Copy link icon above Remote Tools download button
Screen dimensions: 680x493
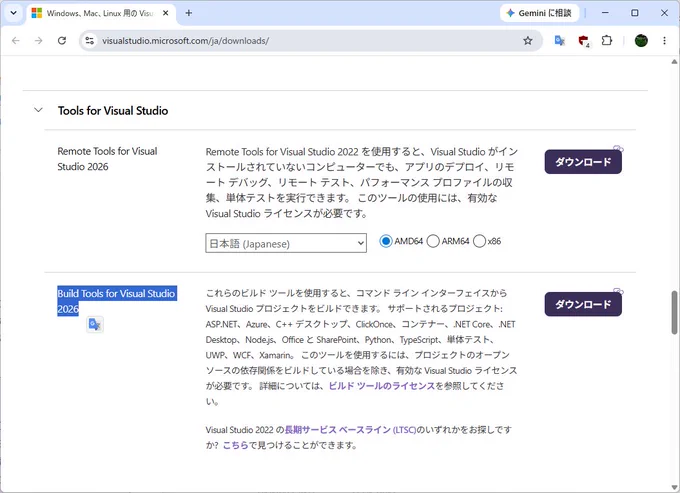click(618, 149)
